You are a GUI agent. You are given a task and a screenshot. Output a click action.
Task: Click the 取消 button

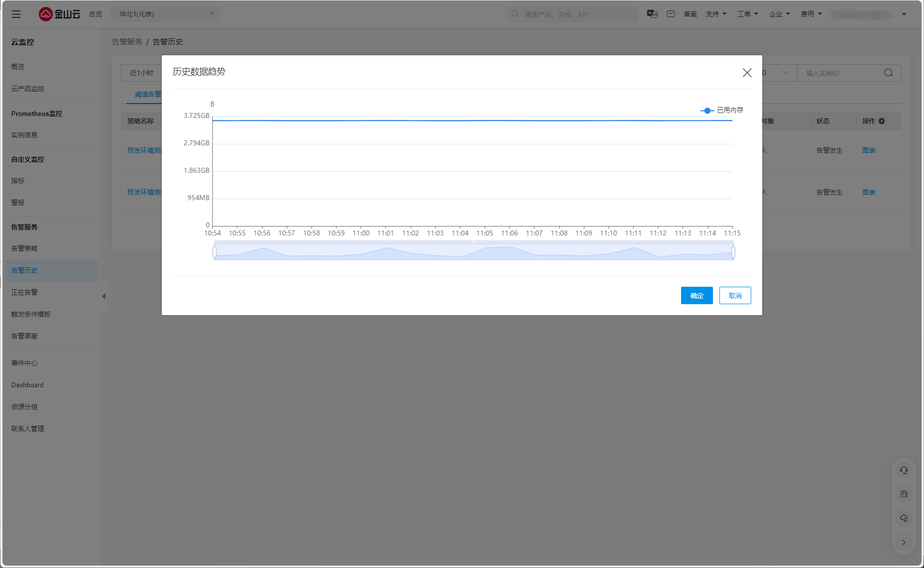point(735,296)
